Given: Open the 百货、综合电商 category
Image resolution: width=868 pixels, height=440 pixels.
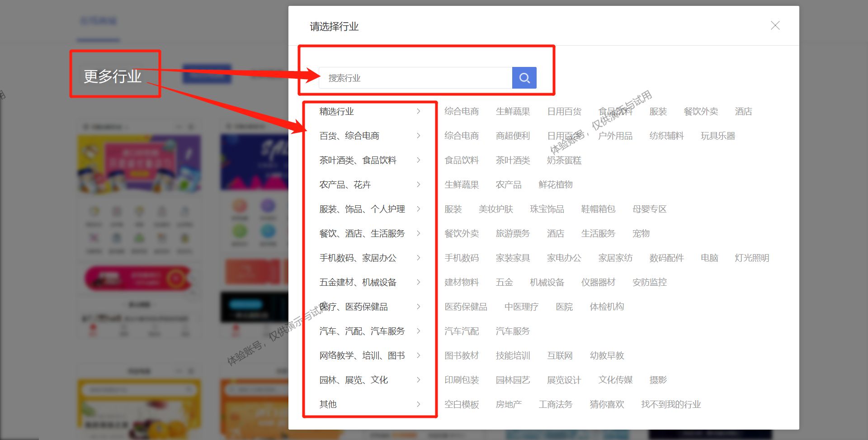Looking at the screenshot, I should click(x=349, y=135).
